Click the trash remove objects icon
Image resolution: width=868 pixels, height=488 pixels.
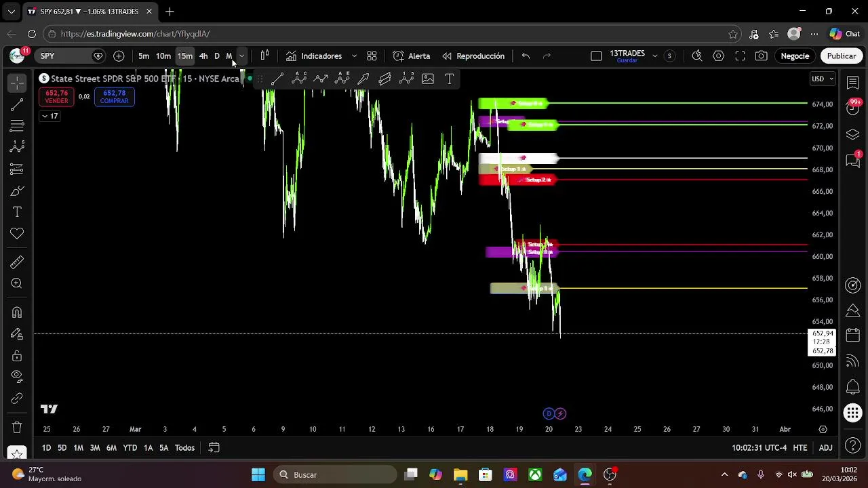pyautogui.click(x=17, y=428)
